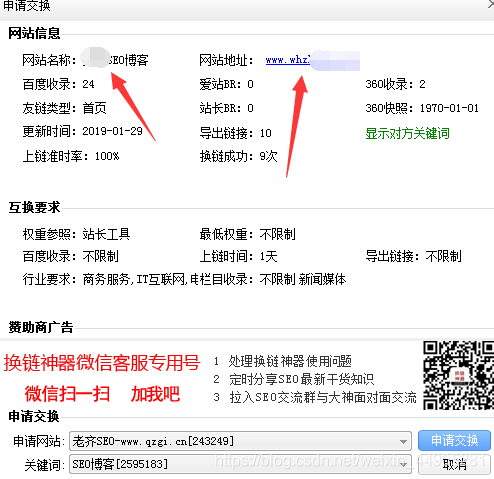Select the 老齐SEO-www.qzgi.cn entry text
The width and height of the screenshot is (494, 479).
[153, 441]
